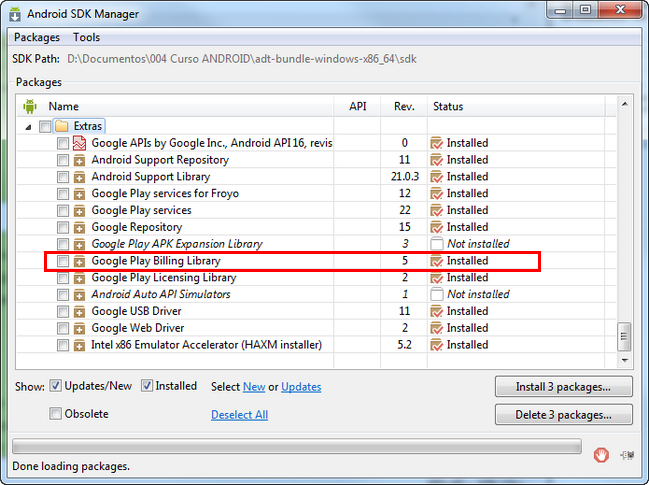Collapse the Extras tree node

point(28,127)
